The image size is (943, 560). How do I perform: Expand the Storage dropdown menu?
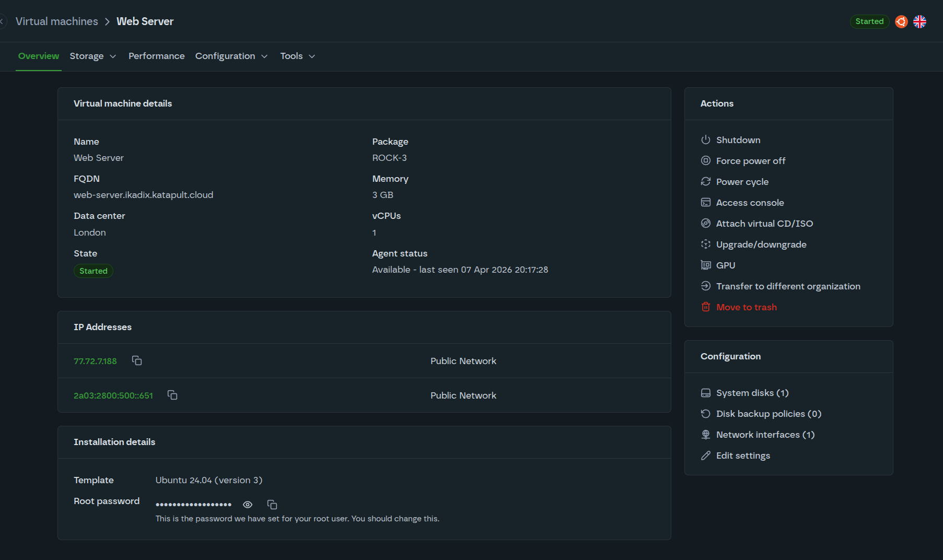click(x=93, y=56)
